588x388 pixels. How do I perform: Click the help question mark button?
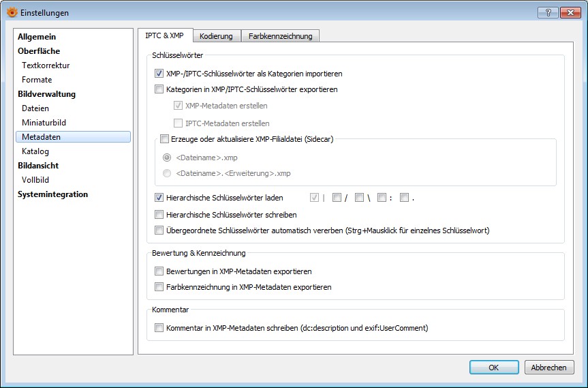pos(548,13)
